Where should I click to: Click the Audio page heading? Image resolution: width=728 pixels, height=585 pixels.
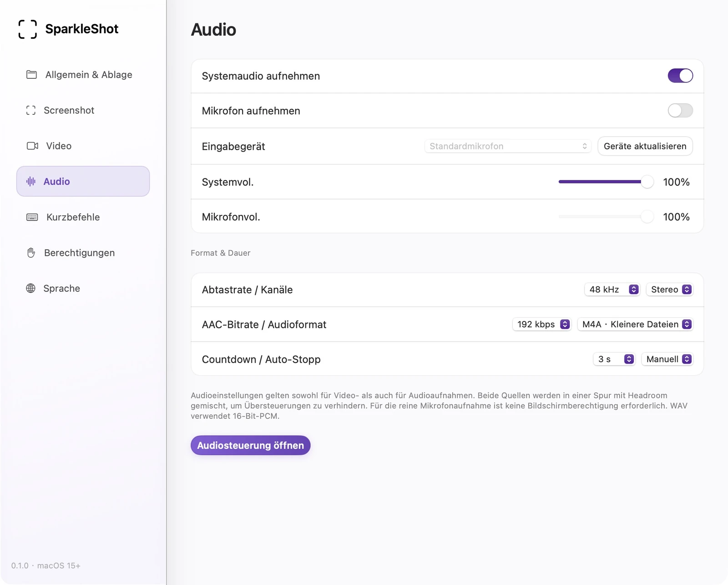[x=213, y=30]
